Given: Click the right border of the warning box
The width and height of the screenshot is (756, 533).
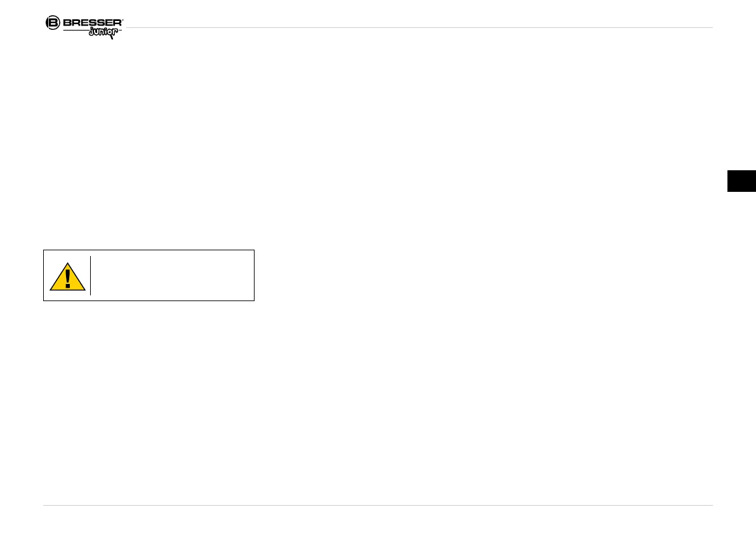Looking at the screenshot, I should click(x=254, y=275).
